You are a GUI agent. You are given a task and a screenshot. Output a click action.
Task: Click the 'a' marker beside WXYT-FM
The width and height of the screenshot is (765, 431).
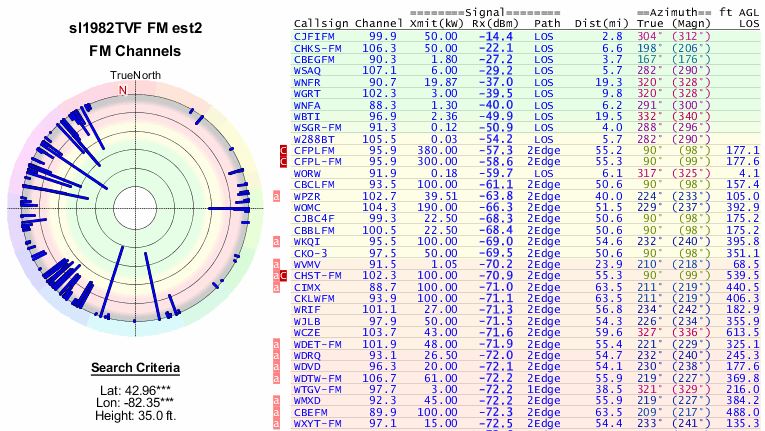[x=278, y=424]
